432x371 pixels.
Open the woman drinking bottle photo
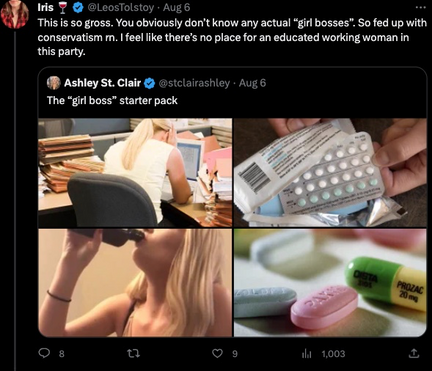[135, 283]
